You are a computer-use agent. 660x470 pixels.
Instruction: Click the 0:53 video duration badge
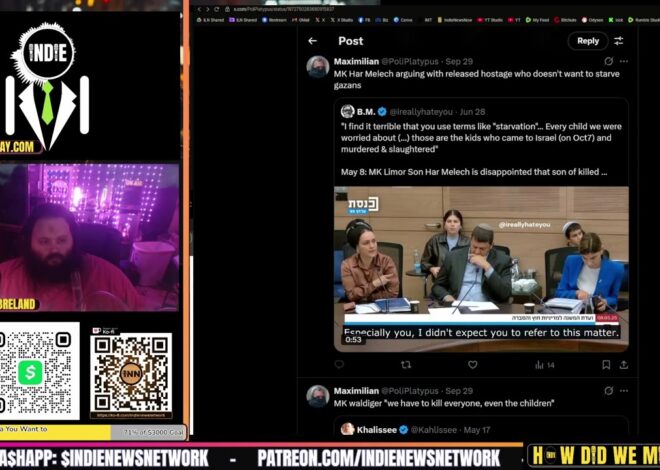[353, 339]
